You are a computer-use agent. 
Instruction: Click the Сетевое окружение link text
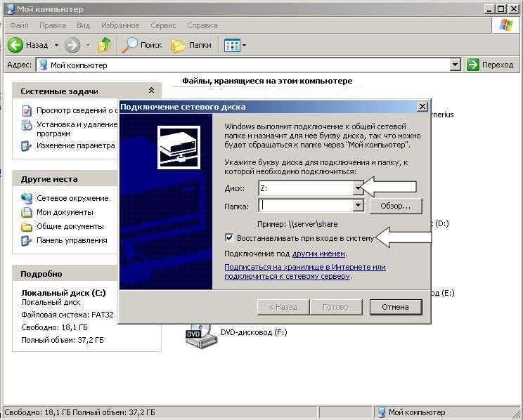coord(72,198)
